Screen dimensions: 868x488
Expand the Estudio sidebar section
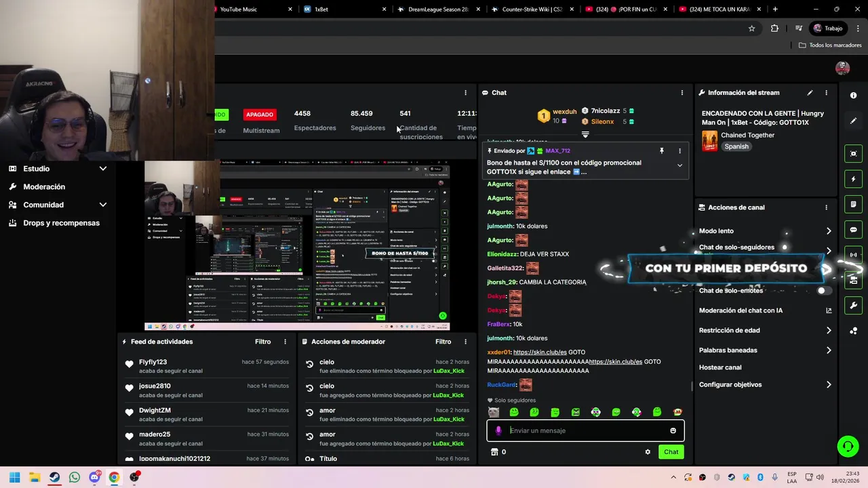(103, 169)
